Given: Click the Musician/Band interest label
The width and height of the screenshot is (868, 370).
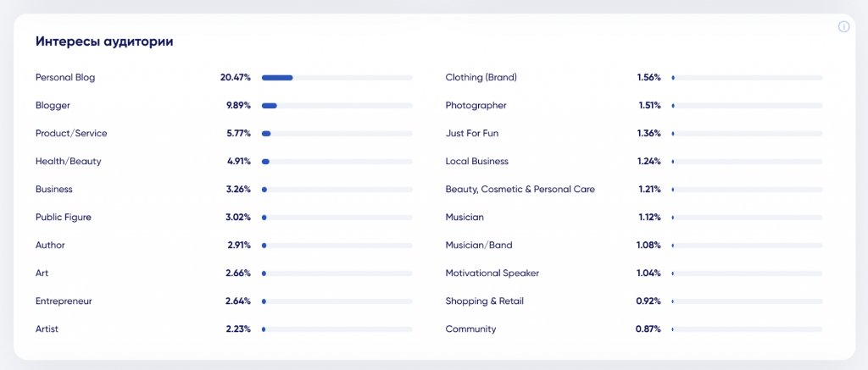Looking at the screenshot, I should [x=479, y=245].
